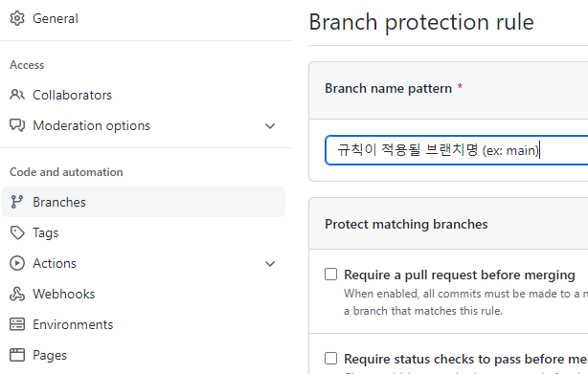Click the Pages browser icon
This screenshot has height=374, width=588.
point(17,355)
